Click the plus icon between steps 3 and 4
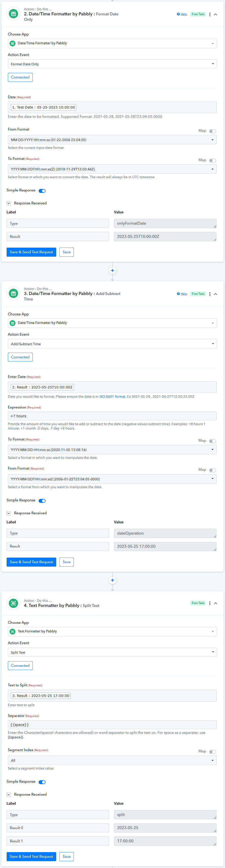225x868 pixels. tap(112, 580)
